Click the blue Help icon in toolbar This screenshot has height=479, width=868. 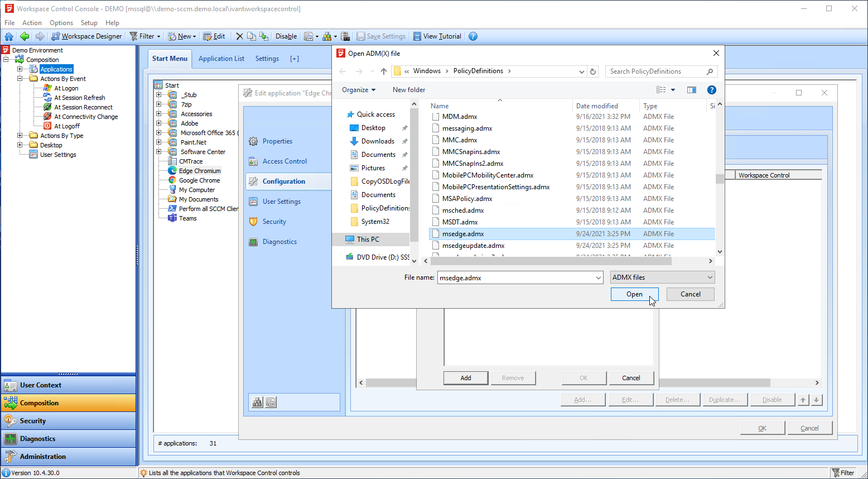click(473, 36)
